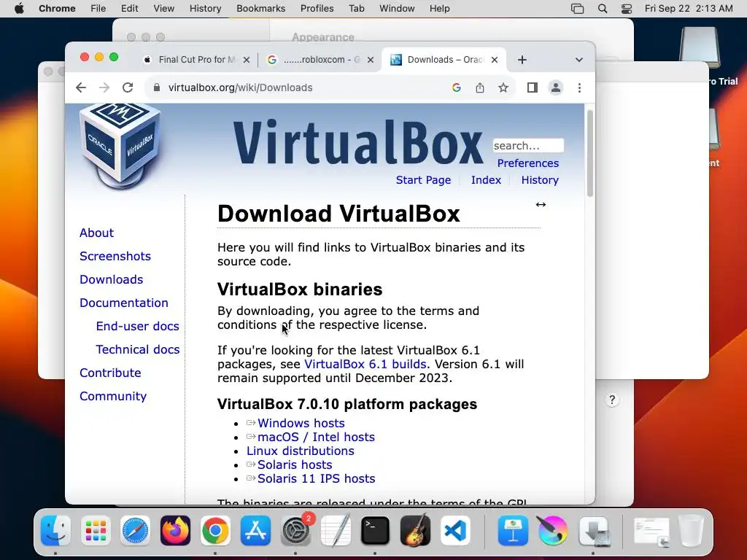Open the Chrome three-dot menu

coord(579,87)
